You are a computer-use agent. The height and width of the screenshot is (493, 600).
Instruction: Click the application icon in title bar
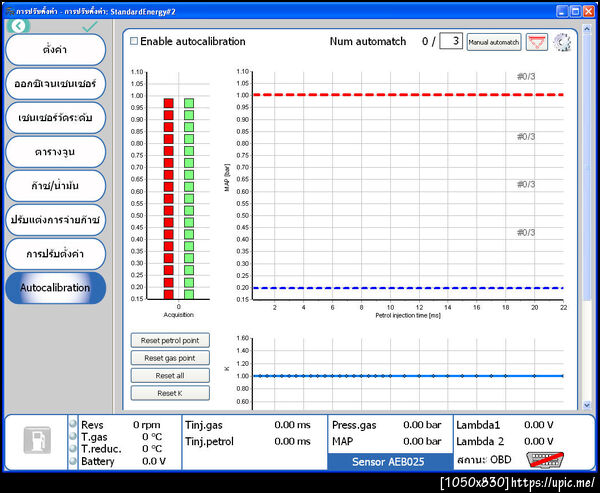tap(10, 11)
